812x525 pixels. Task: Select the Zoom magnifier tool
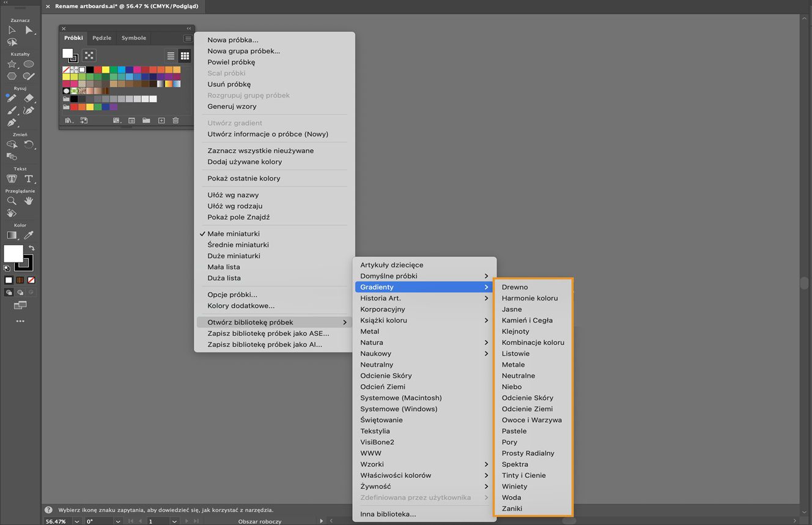pyautogui.click(x=12, y=201)
